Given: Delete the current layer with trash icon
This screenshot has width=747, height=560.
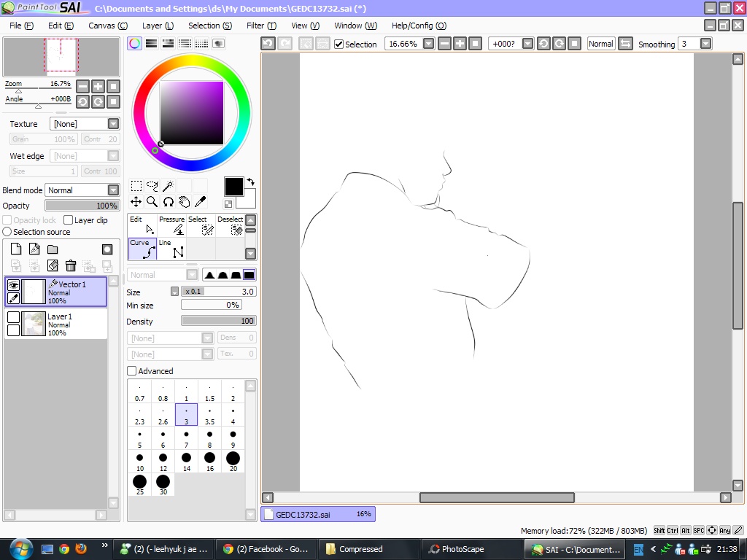Looking at the screenshot, I should (x=71, y=265).
